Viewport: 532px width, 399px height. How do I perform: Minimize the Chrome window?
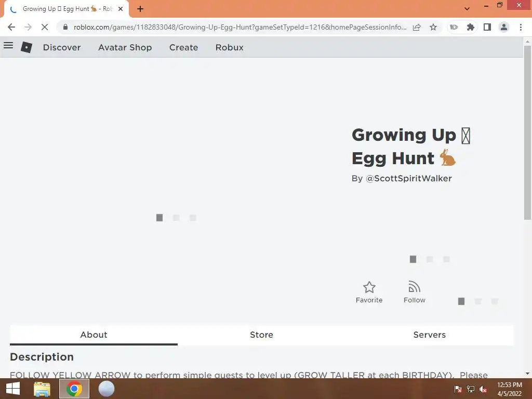pos(486,6)
